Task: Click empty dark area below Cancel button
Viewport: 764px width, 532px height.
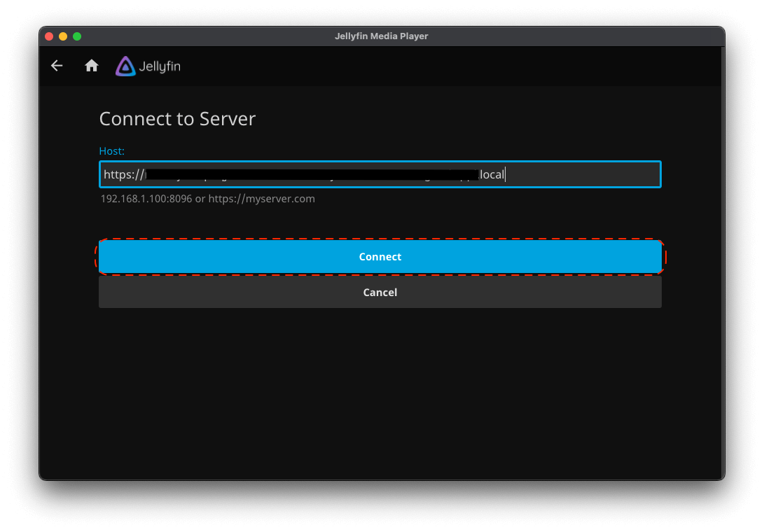Action: click(x=380, y=392)
